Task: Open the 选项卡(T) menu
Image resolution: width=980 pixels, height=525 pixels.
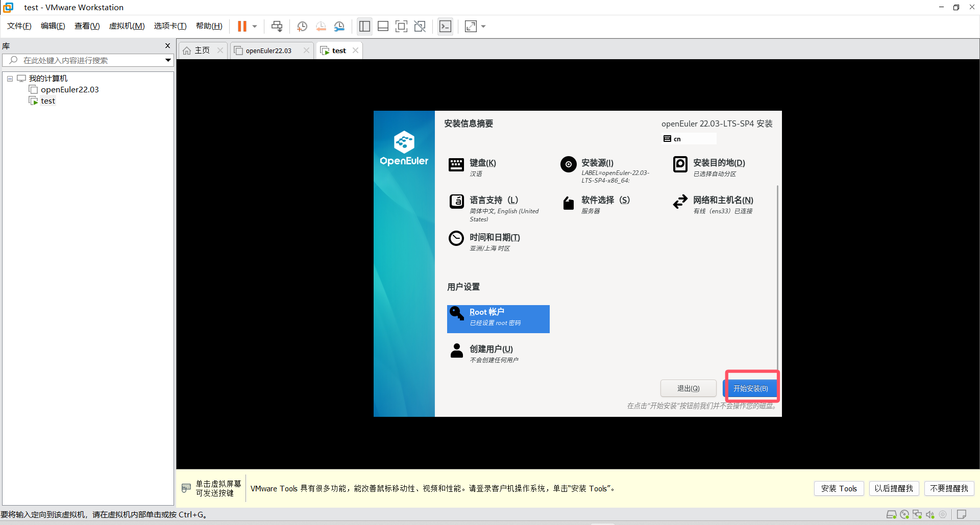Action: click(170, 26)
